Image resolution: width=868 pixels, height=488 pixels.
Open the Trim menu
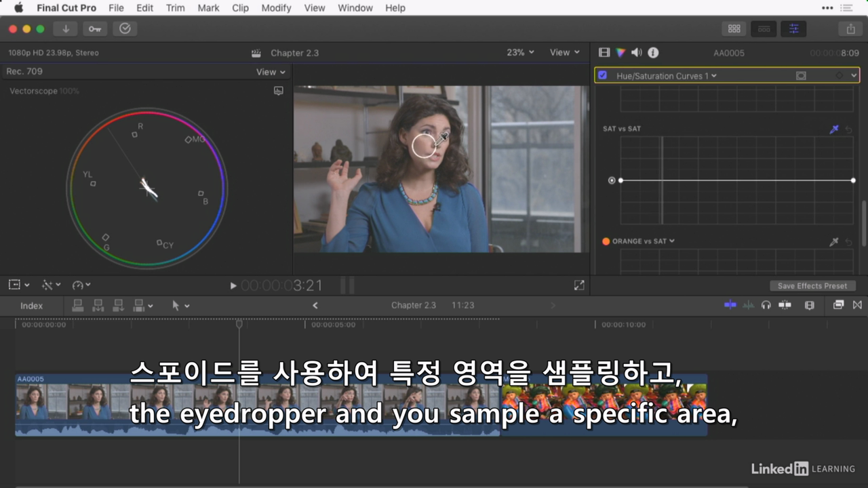click(175, 8)
